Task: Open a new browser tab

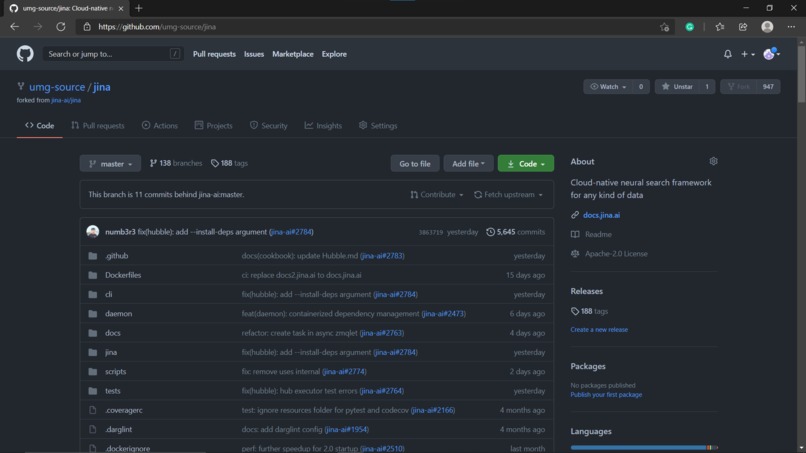Action: coord(138,8)
